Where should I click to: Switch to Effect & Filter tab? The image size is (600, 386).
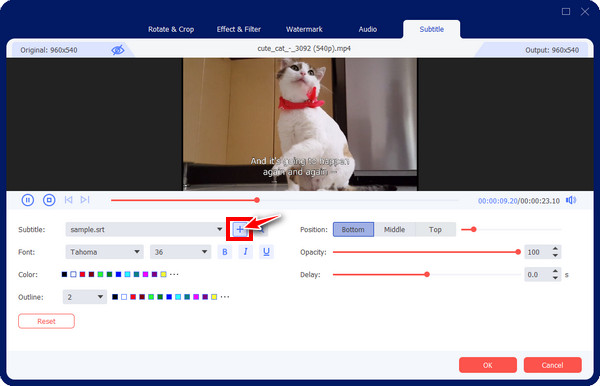pos(238,29)
